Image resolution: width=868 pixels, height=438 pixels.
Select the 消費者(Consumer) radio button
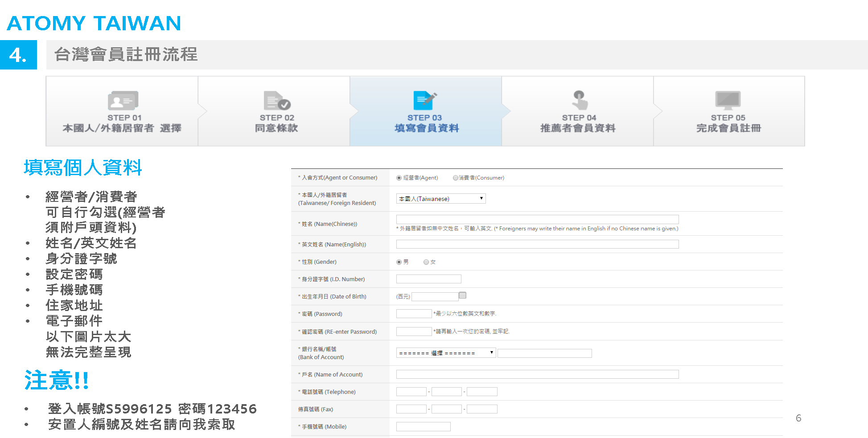click(x=455, y=178)
